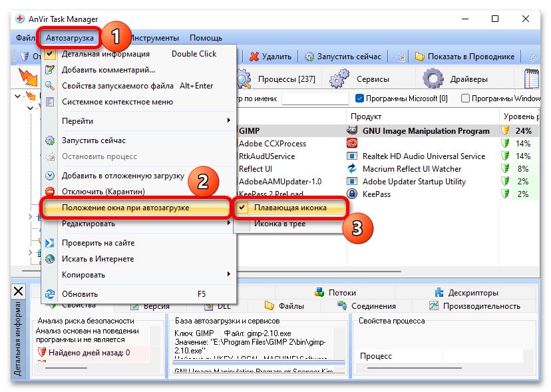Select the RtkAudUService row
Viewport: 551px width, 392px height.
click(389, 156)
